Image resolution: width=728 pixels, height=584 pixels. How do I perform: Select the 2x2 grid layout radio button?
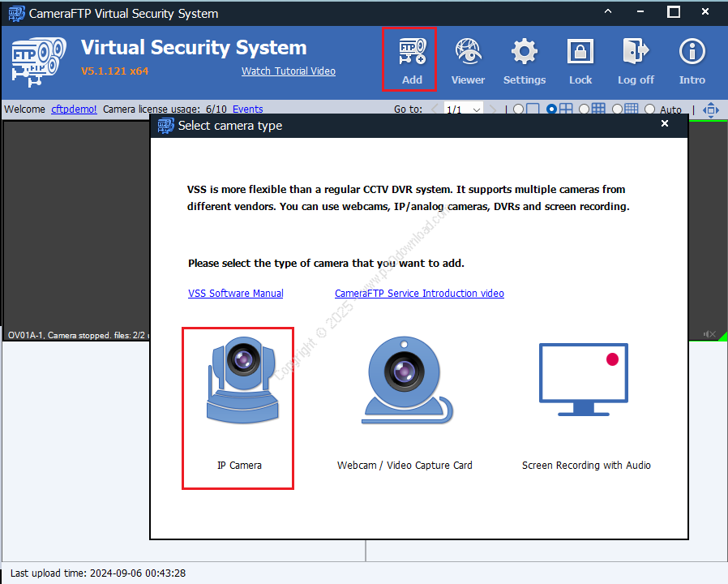click(x=552, y=109)
